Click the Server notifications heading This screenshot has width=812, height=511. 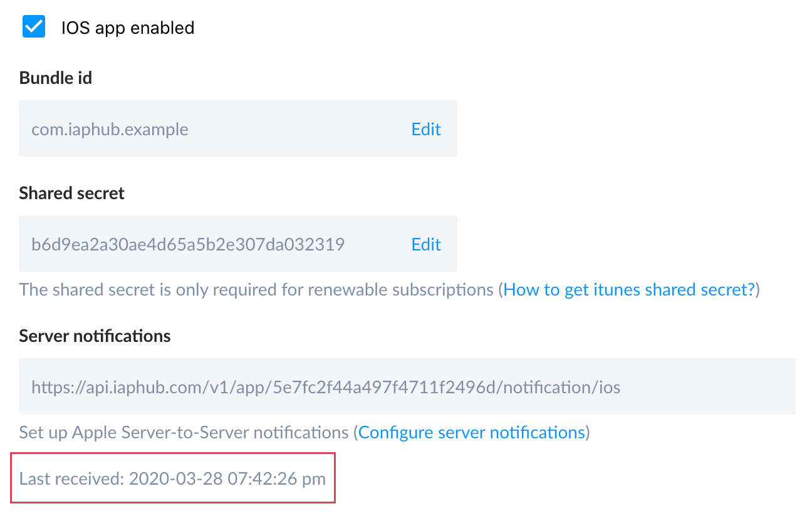(x=95, y=336)
